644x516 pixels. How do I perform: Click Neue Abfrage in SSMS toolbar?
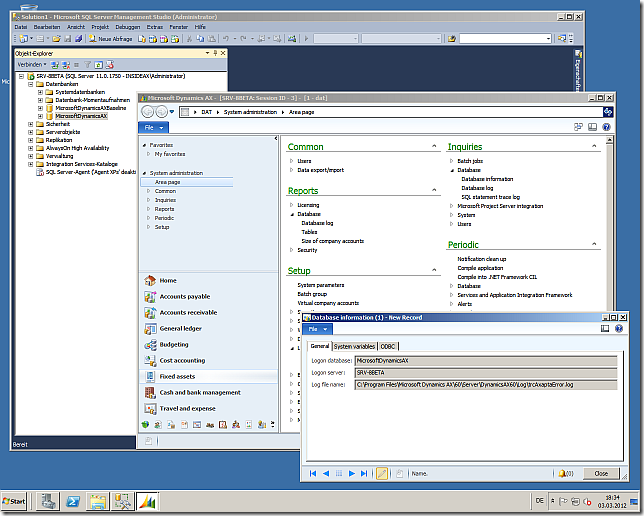[110, 39]
